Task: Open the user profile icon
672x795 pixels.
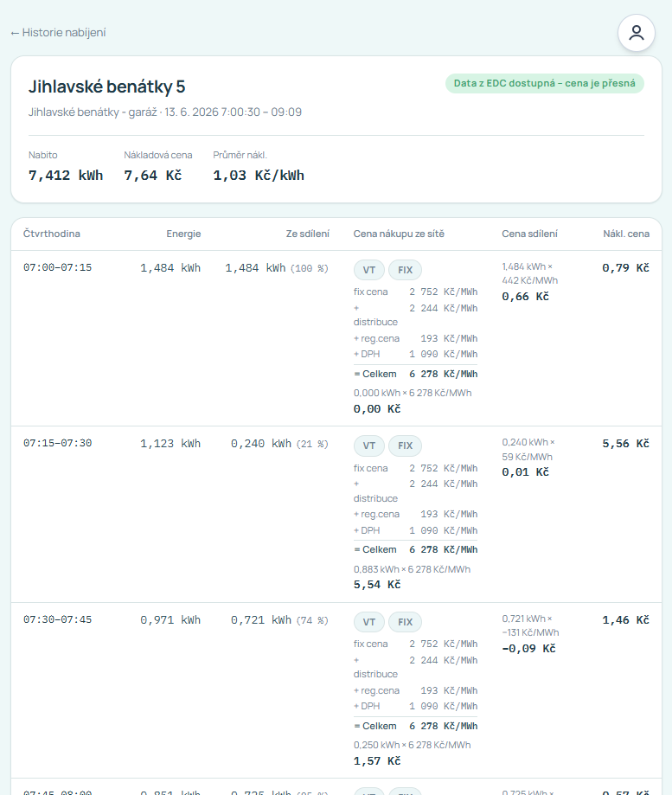Action: click(636, 33)
